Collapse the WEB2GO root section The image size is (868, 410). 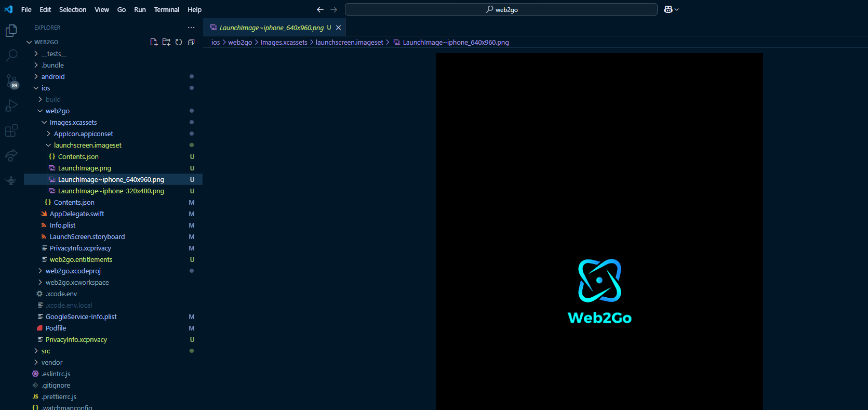point(30,42)
